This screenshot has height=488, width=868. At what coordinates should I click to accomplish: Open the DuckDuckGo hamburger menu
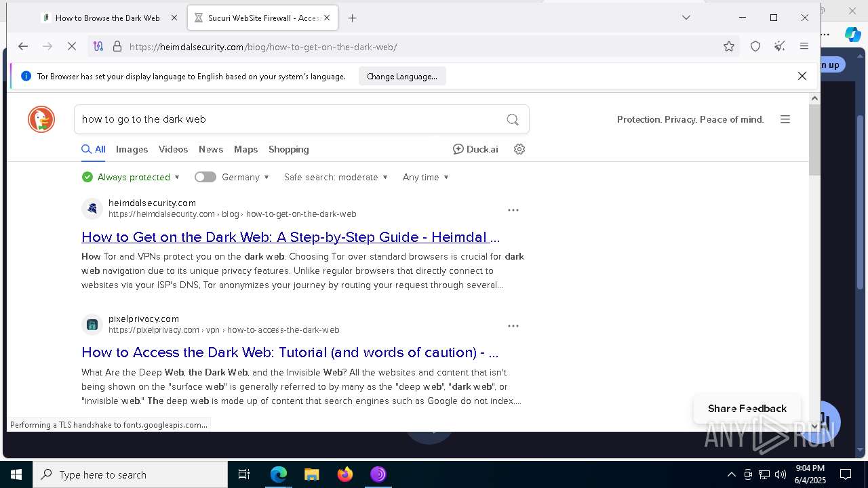pyautogui.click(x=785, y=119)
